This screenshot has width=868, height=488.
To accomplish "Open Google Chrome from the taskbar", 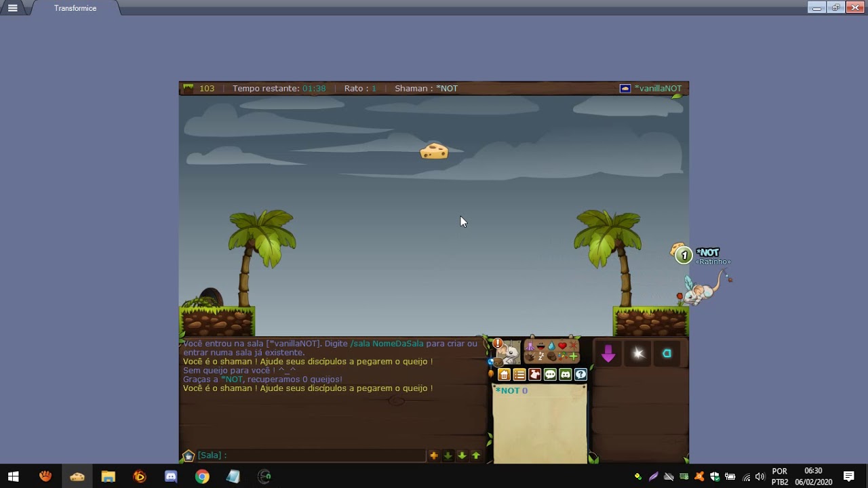I will pos(202,476).
